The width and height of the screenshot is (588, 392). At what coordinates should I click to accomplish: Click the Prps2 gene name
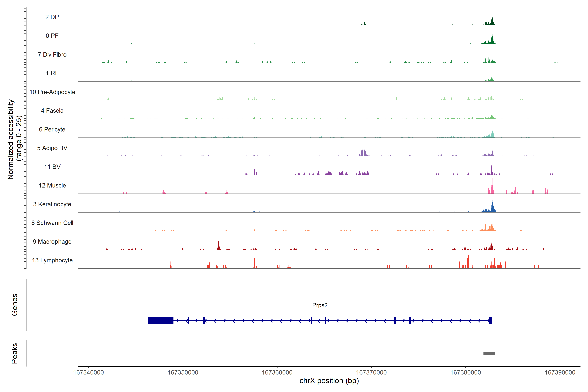(x=320, y=305)
